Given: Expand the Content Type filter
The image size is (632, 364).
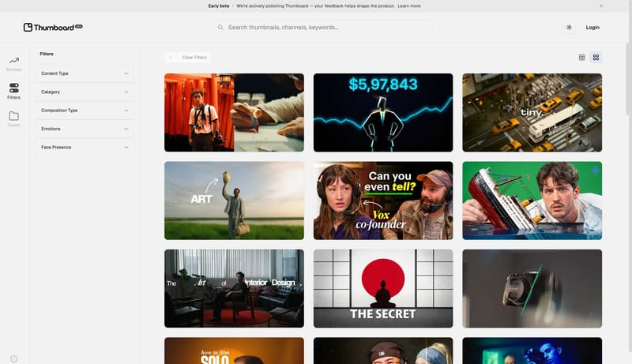Looking at the screenshot, I should click(x=85, y=73).
